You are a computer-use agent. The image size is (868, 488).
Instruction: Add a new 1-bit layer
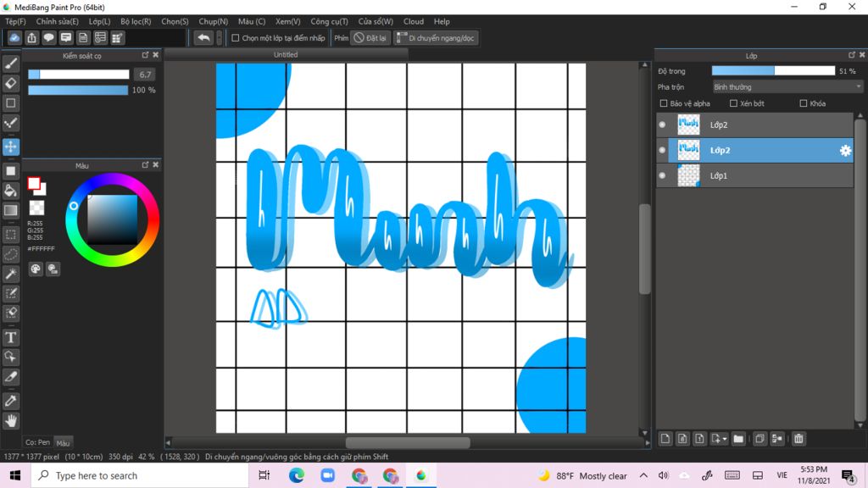[699, 439]
